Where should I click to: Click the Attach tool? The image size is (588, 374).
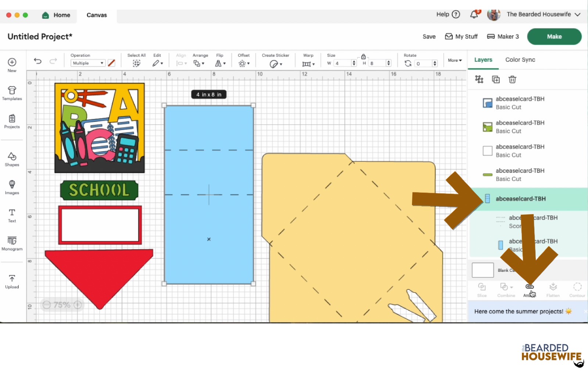530,289
